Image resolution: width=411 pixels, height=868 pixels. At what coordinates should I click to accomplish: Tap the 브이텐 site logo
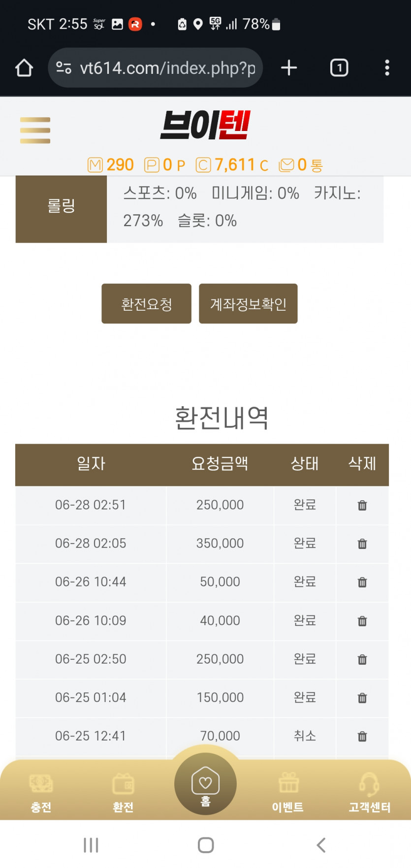tap(206, 125)
